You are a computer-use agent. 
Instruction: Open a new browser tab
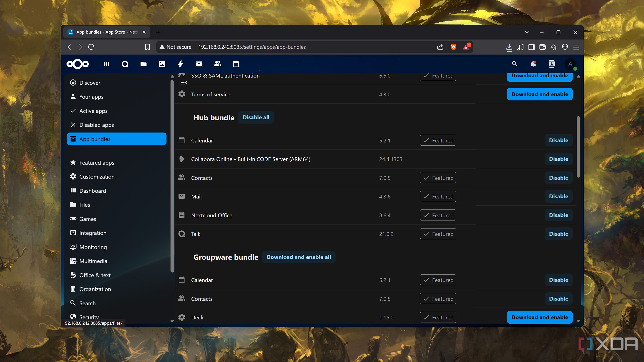coord(158,32)
